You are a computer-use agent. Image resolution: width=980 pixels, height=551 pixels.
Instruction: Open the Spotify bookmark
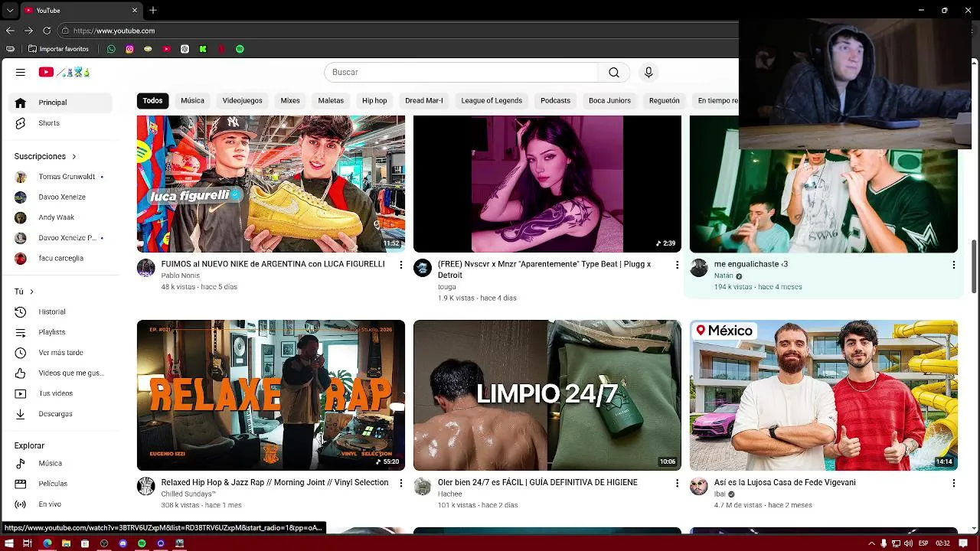click(240, 49)
